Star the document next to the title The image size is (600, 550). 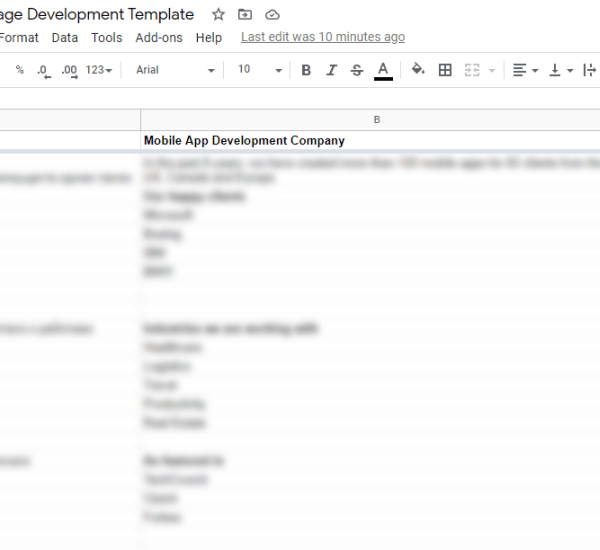218,14
